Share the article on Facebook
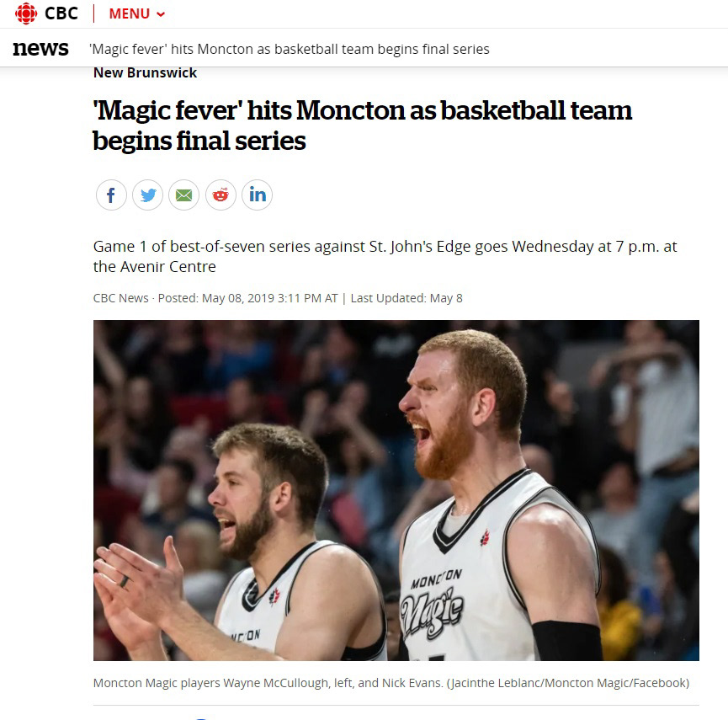Image resolution: width=728 pixels, height=720 pixels. (x=111, y=195)
